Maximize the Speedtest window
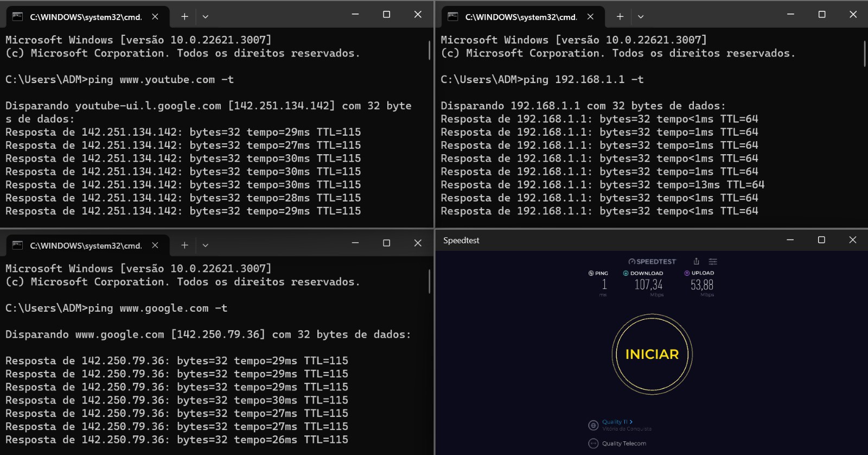The width and height of the screenshot is (868, 455). 821,240
